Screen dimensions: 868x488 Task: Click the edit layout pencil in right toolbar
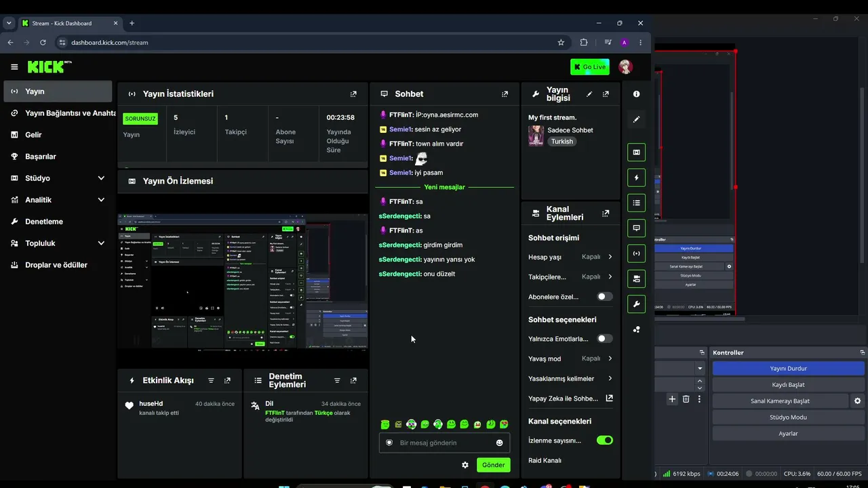636,119
